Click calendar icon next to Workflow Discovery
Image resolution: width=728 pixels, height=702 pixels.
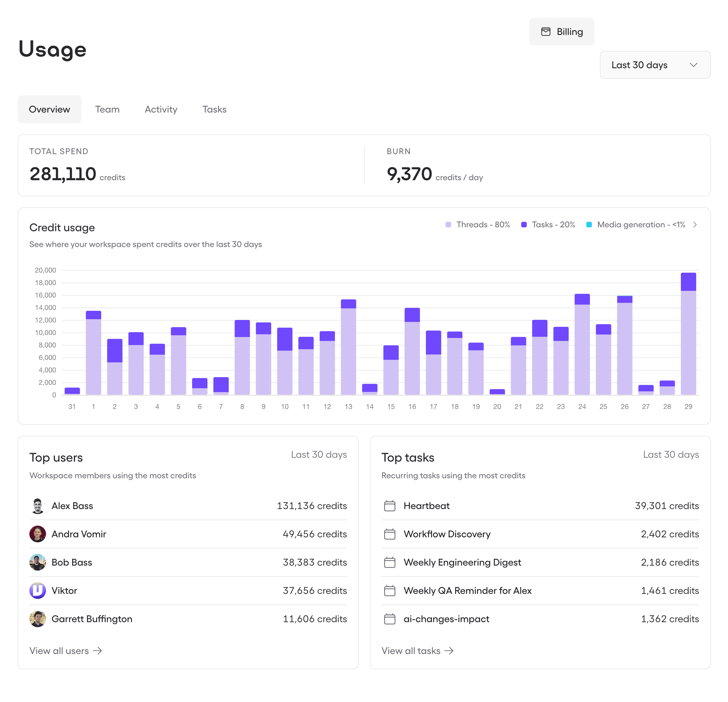[389, 534]
